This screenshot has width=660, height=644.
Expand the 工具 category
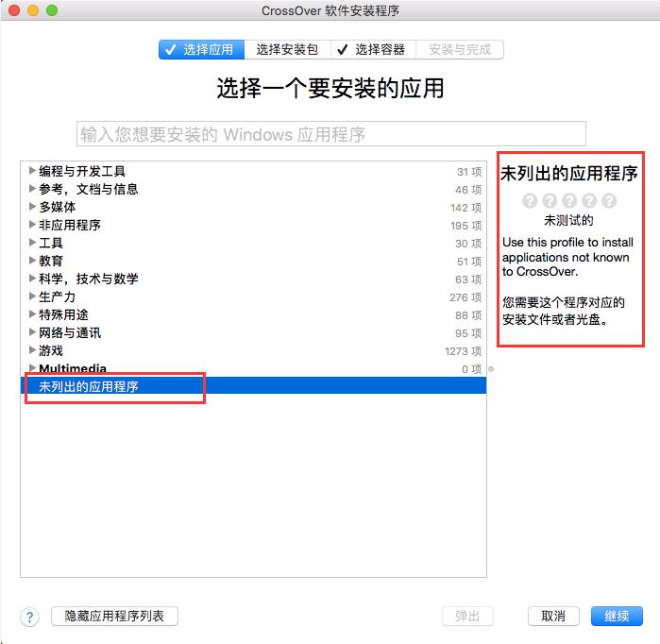coord(32,243)
